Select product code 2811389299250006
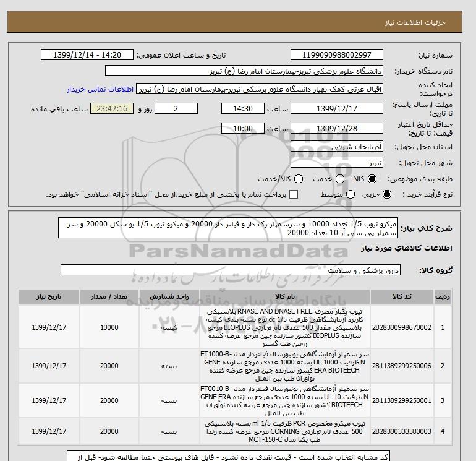Image resolution: width=476 pixels, height=461 pixels. pyautogui.click(x=402, y=366)
